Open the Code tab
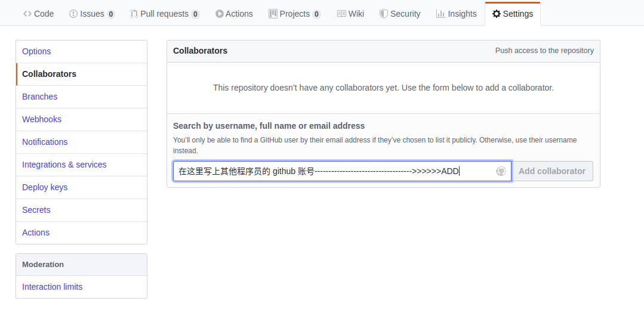Screen dimensions: 644x310 (39, 14)
